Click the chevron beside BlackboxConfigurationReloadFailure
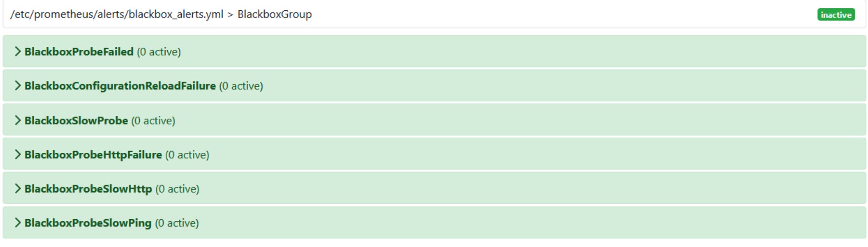 (x=18, y=86)
